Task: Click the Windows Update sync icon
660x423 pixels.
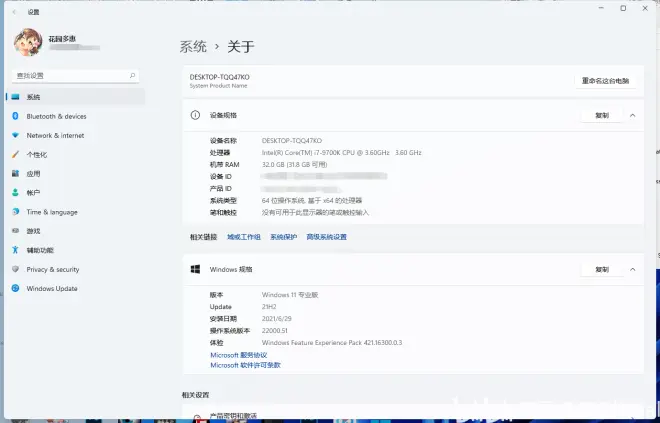Action: [16, 288]
